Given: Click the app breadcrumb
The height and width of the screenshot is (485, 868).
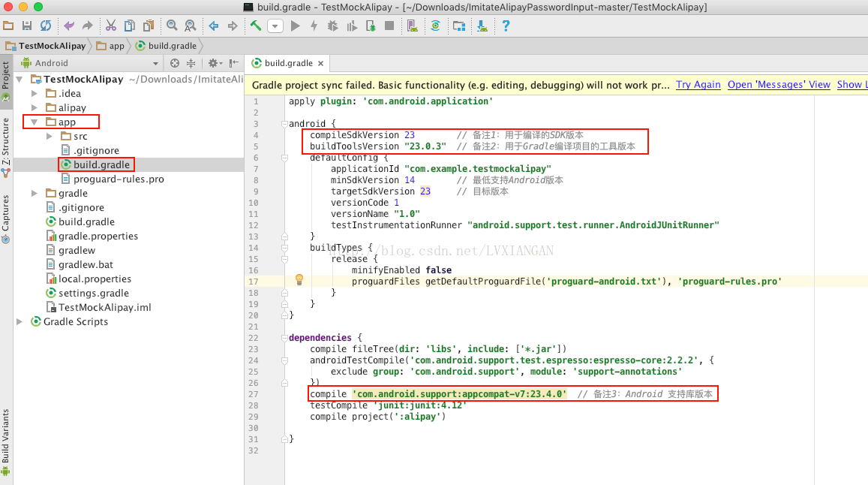Looking at the screenshot, I should point(110,46).
